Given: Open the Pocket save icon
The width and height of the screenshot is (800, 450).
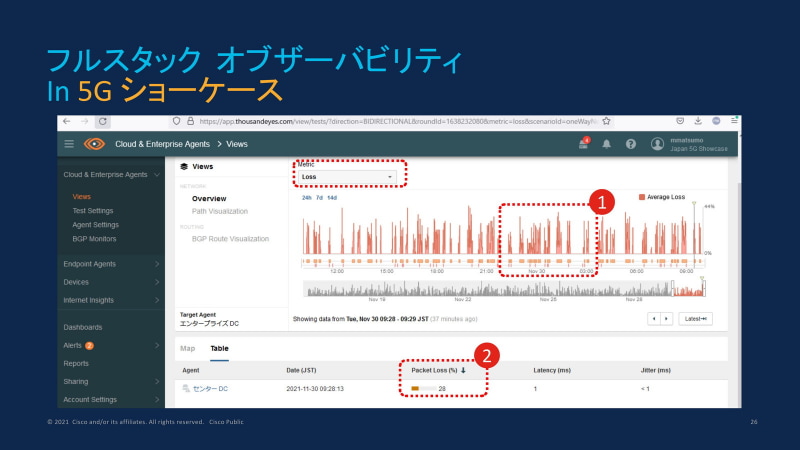Looking at the screenshot, I should coord(680,121).
